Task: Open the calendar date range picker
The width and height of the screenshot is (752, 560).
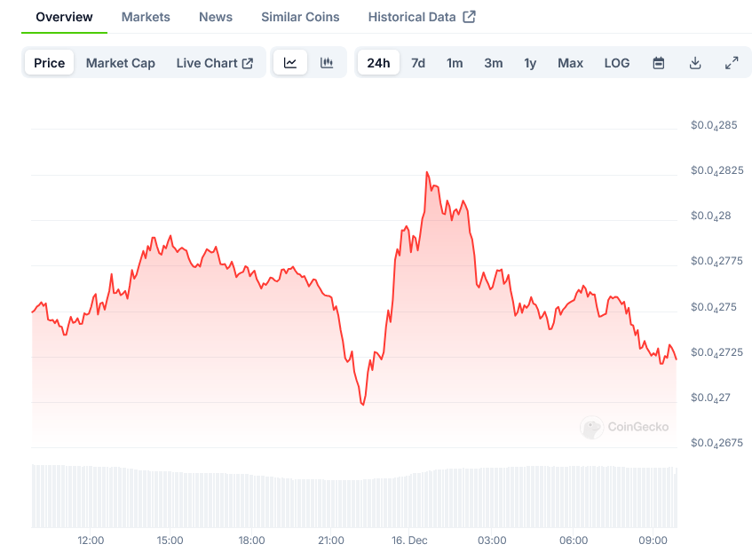Action: point(659,63)
